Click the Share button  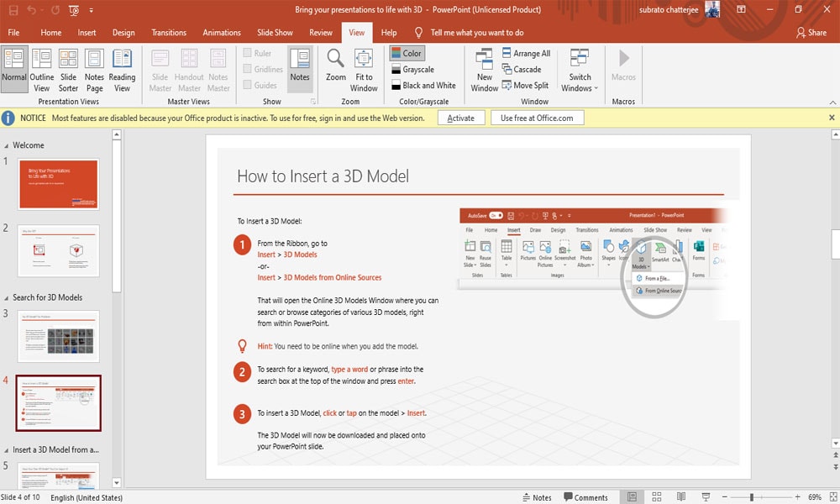coord(811,33)
